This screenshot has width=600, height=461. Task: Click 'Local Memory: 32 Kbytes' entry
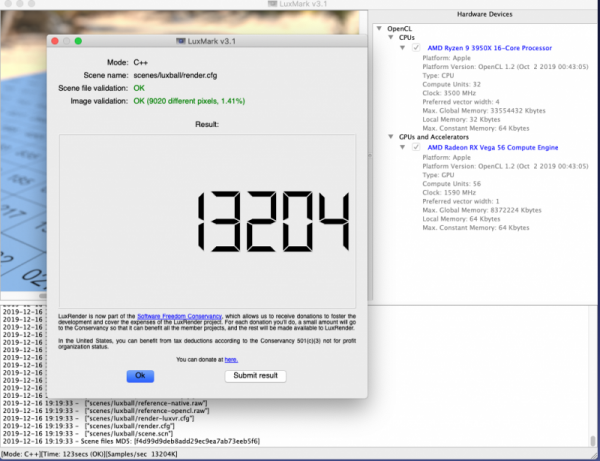click(x=461, y=119)
